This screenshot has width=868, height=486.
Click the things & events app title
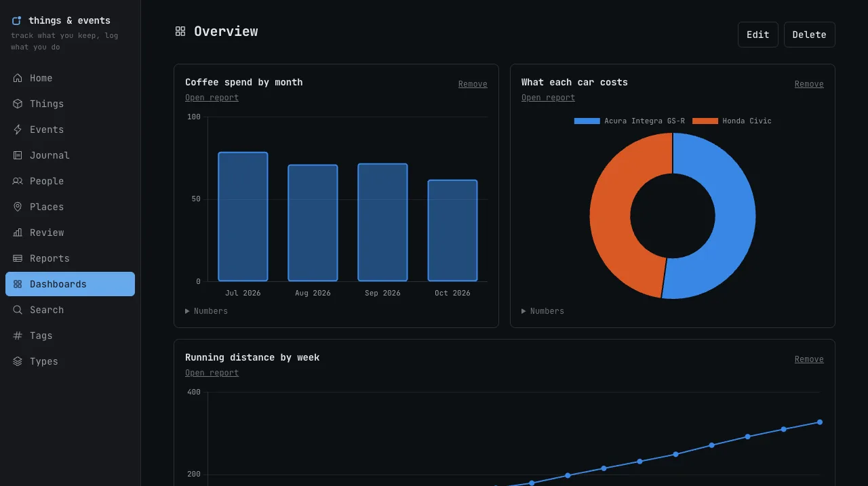[x=69, y=20]
